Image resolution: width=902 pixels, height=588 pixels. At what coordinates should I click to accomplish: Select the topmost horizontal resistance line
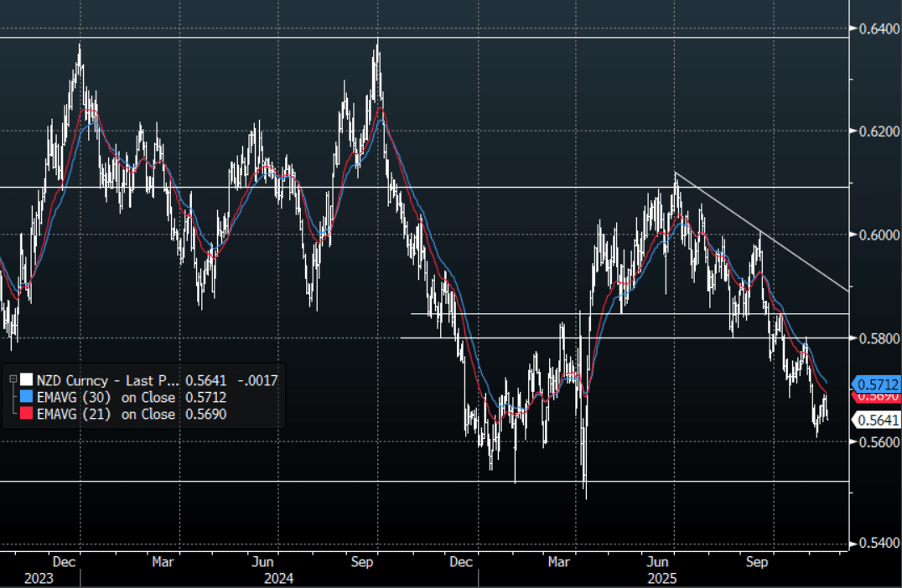(x=419, y=38)
